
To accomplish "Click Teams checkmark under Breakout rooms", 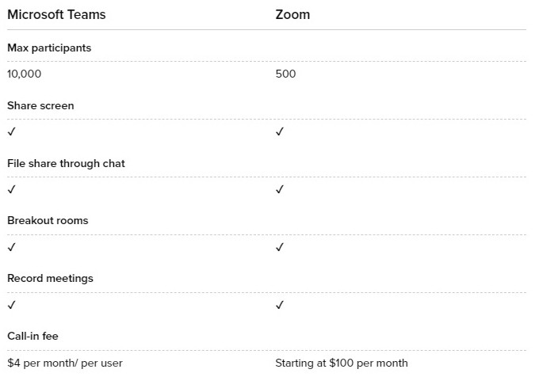I will 11,247.
